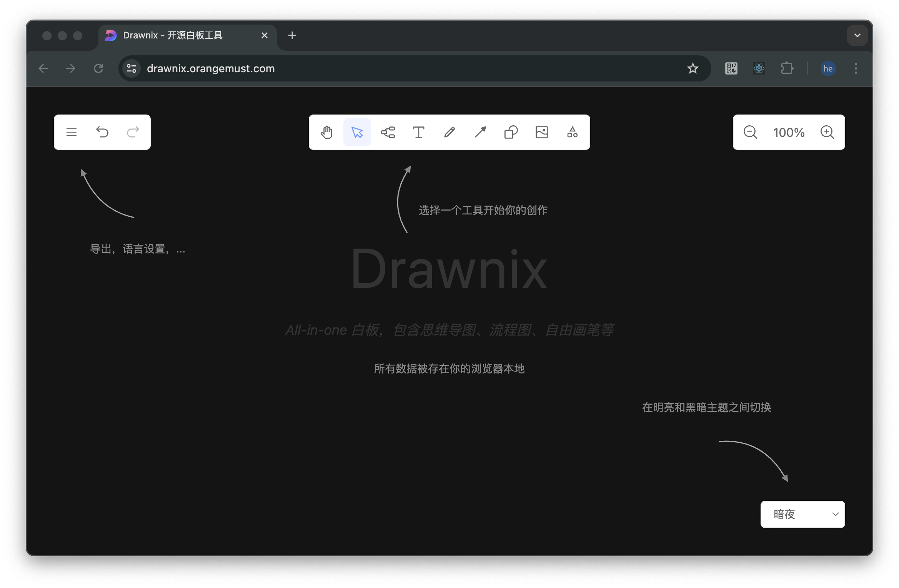This screenshot has height=588, width=899.
Task: Switch to the Drawnix browser tab
Action: pyautogui.click(x=173, y=35)
